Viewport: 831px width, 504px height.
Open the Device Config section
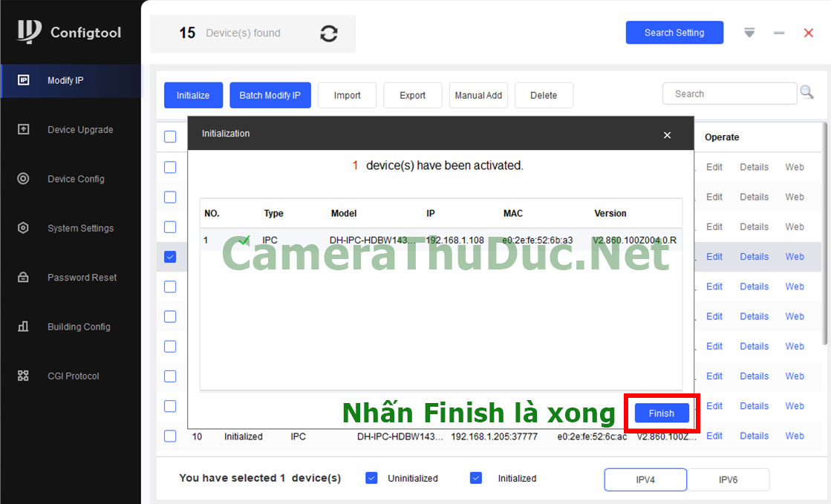point(71,179)
